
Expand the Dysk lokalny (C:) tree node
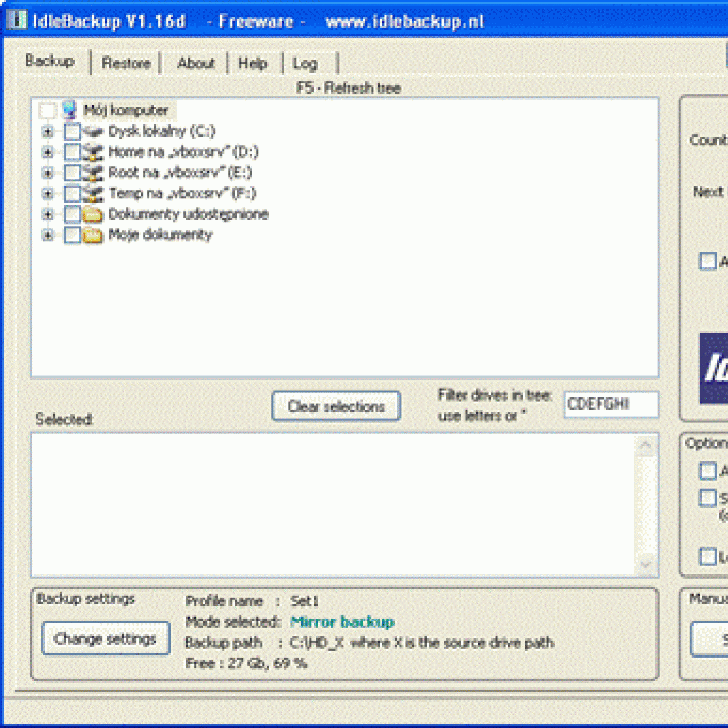pyautogui.click(x=48, y=132)
